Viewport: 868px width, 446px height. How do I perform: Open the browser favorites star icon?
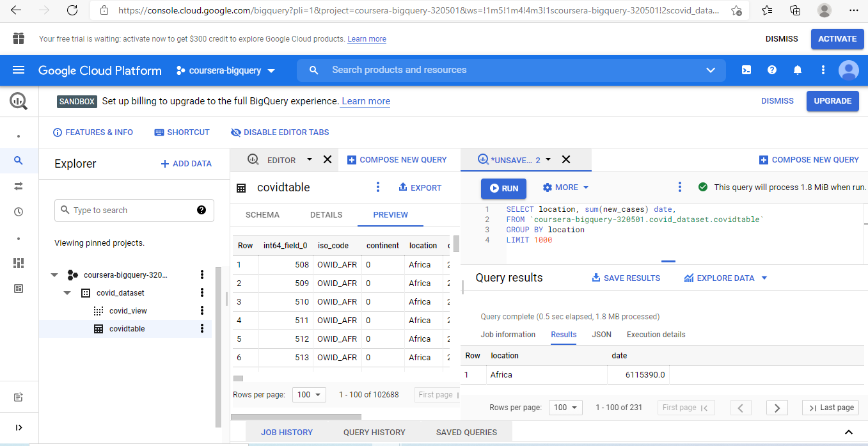(x=767, y=10)
